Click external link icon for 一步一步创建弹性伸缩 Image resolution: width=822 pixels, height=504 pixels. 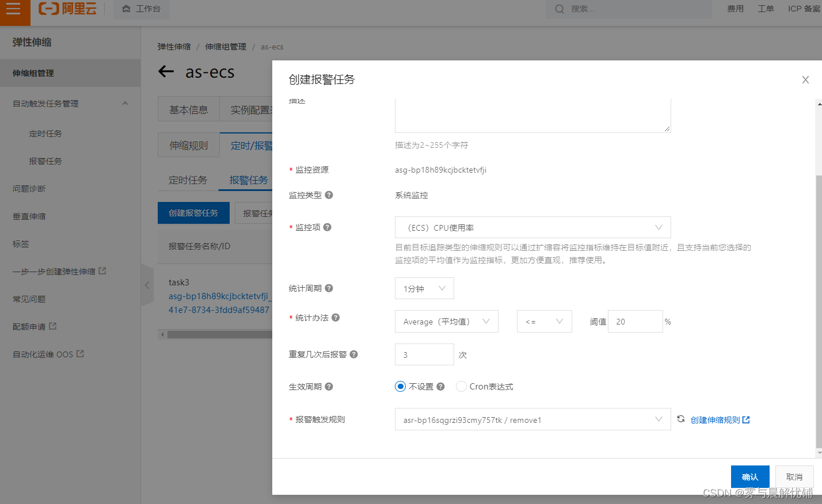click(102, 271)
